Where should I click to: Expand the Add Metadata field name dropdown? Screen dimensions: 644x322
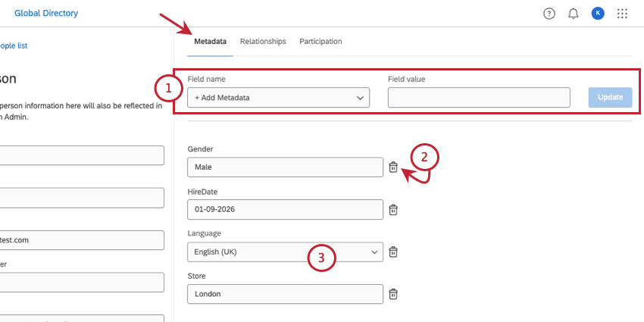pos(278,98)
